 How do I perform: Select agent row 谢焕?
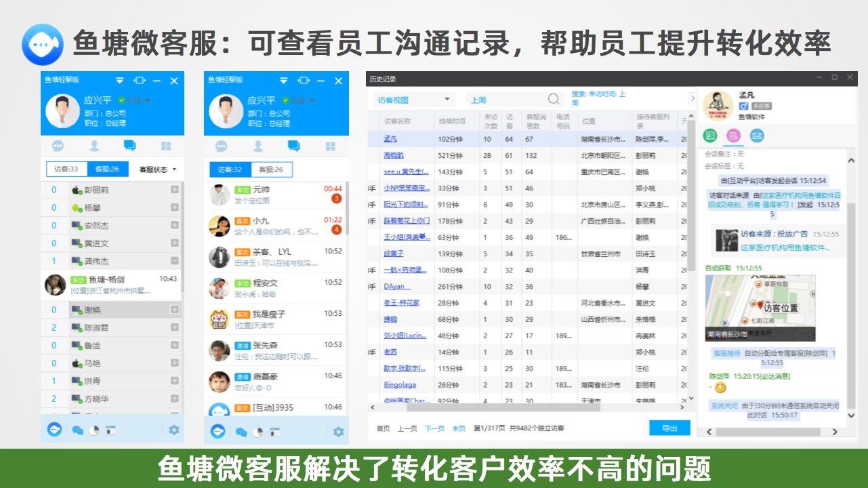(112, 310)
